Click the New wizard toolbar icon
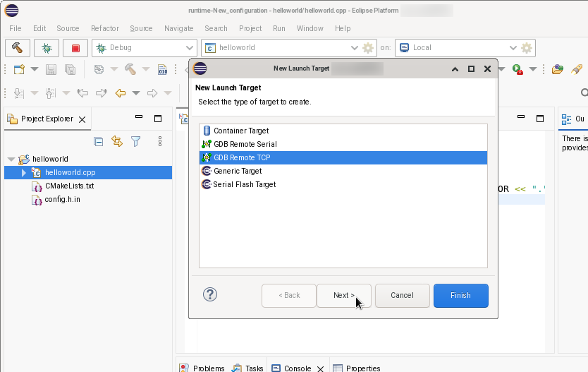Image resolution: width=588 pixels, height=372 pixels. tap(19, 69)
